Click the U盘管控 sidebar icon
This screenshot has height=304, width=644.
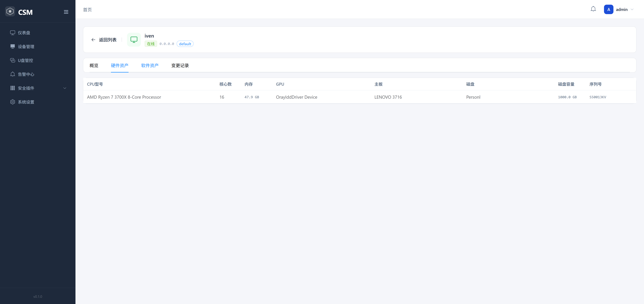click(x=12, y=60)
